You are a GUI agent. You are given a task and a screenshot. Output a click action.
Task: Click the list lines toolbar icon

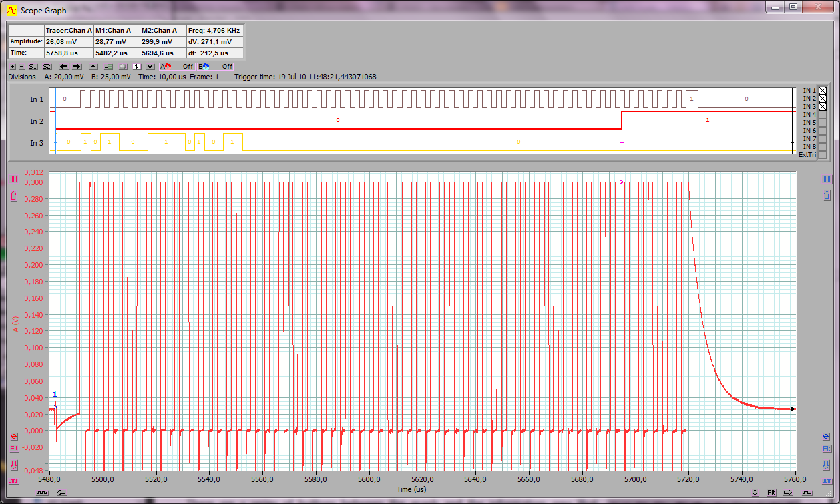click(x=108, y=67)
